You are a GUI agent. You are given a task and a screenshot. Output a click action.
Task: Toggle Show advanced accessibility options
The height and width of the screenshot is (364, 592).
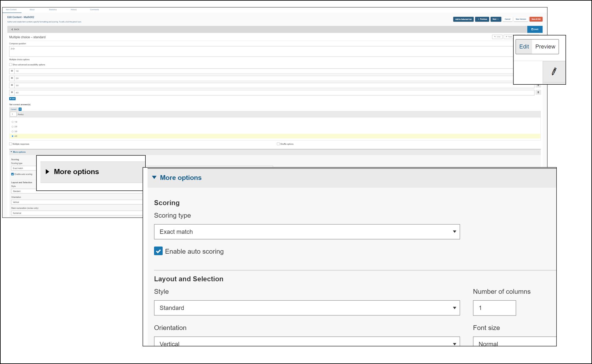pos(11,65)
